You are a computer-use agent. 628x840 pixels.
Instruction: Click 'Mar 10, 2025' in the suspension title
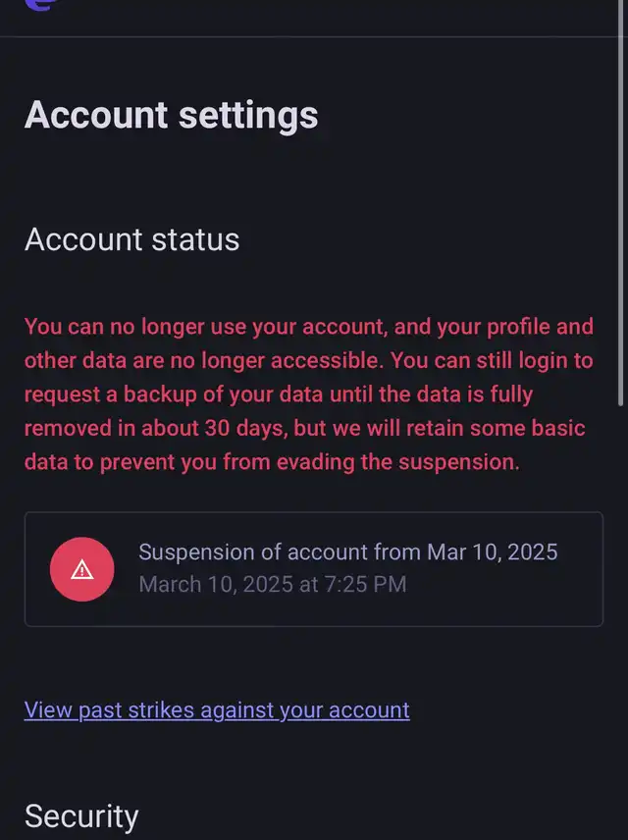pyautogui.click(x=492, y=551)
